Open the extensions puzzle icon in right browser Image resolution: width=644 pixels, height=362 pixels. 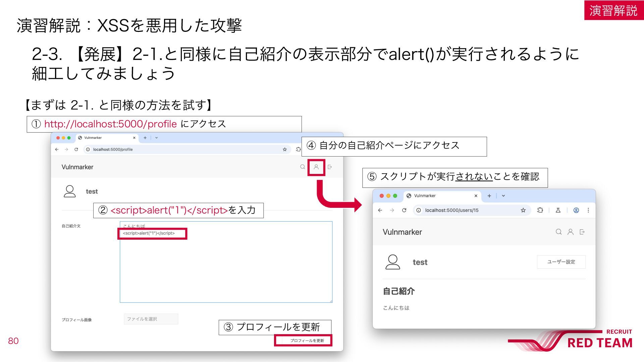(x=540, y=210)
